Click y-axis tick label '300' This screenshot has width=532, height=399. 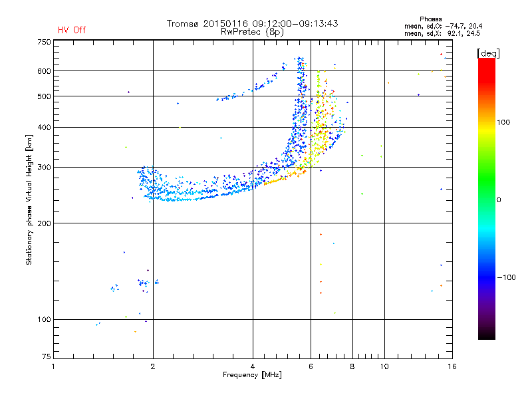[x=44, y=168]
